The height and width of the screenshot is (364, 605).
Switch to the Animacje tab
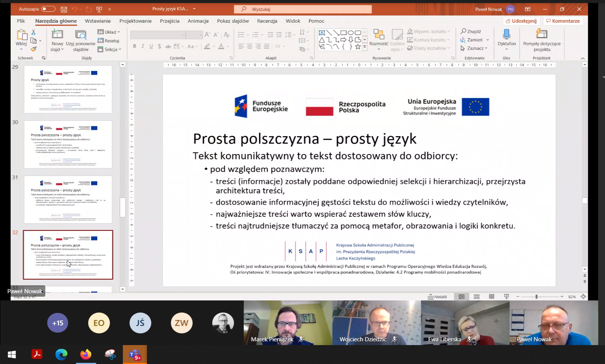198,21
